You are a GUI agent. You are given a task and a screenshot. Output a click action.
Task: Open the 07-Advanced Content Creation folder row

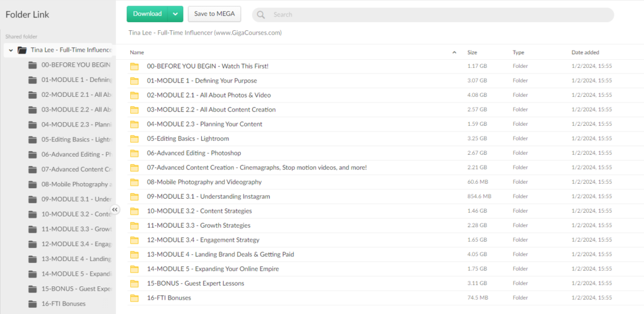coord(257,167)
